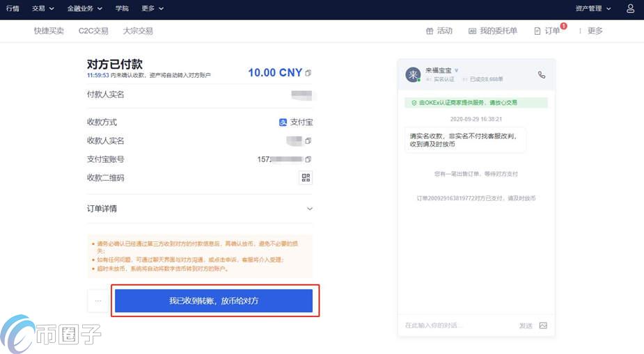Open 金融业务 dropdown menu
The width and height of the screenshot is (644, 354).
[x=85, y=8]
